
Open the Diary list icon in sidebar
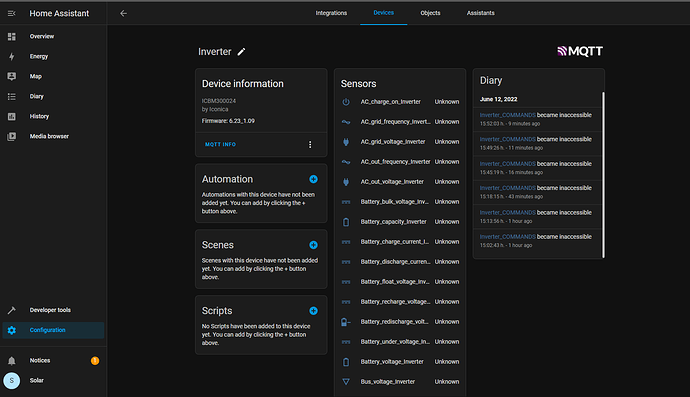pos(11,96)
